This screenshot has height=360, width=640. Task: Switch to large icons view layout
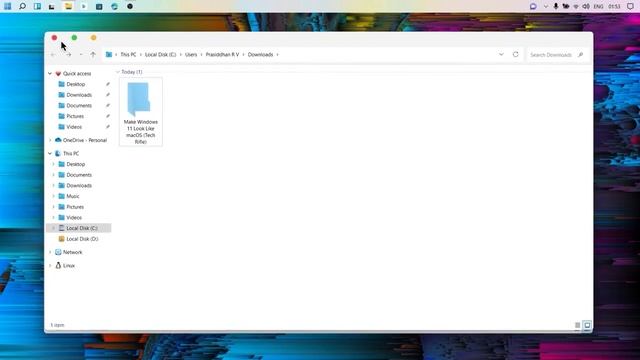pyautogui.click(x=587, y=325)
